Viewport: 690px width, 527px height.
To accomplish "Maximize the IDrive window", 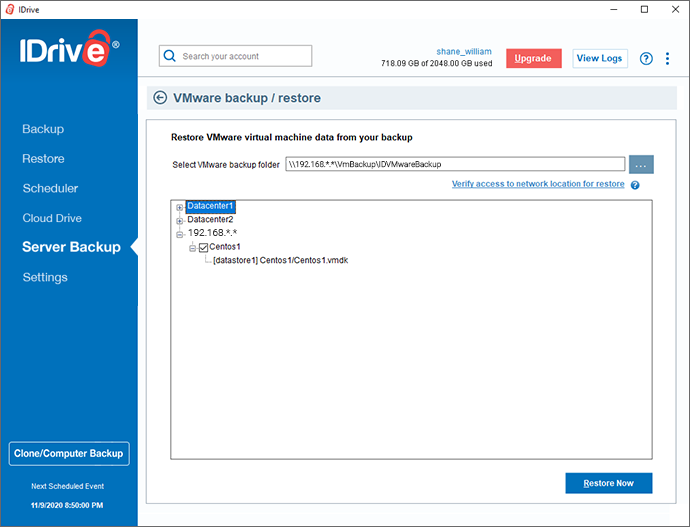I will [644, 9].
